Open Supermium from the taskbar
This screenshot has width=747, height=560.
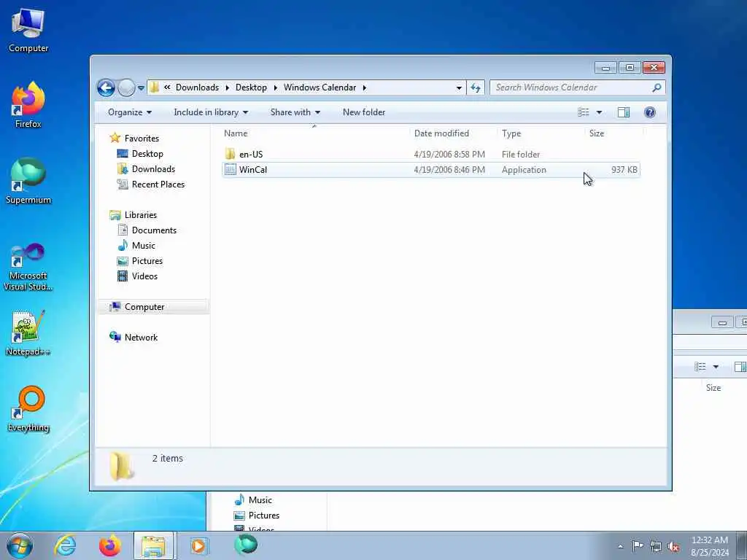(x=246, y=545)
